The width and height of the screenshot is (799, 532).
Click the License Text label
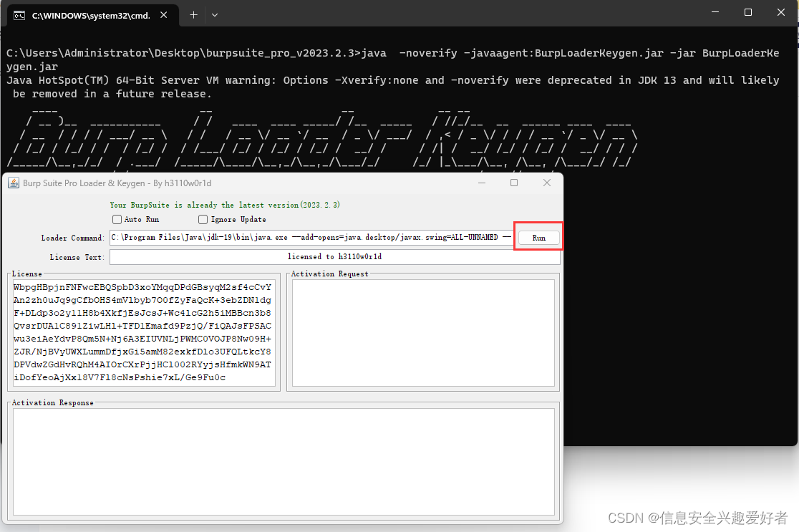77,257
